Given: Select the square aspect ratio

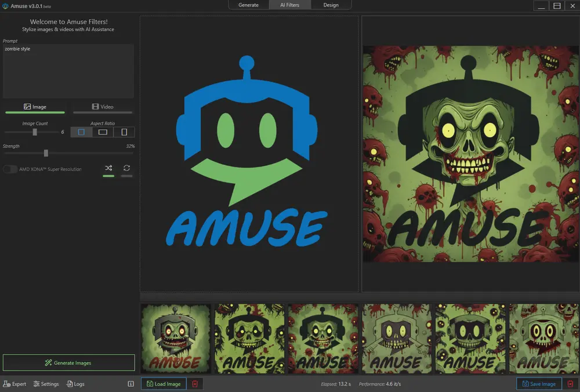Looking at the screenshot, I should 81,132.
